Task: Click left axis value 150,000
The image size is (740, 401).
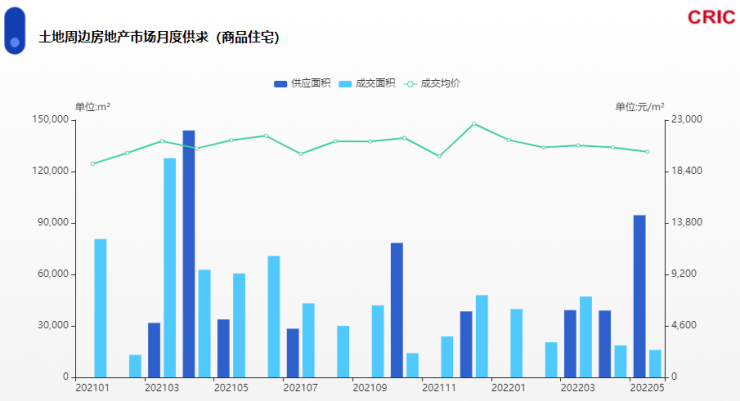Action: [50, 120]
